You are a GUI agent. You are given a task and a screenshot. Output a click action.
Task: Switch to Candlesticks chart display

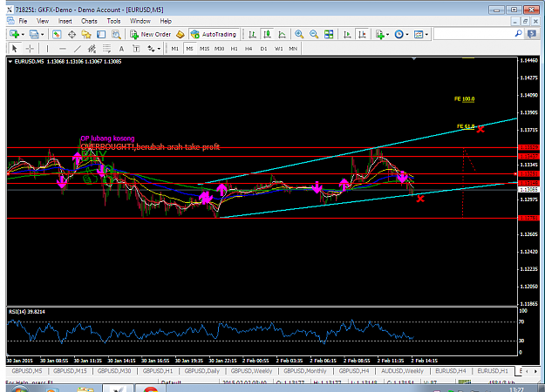pos(267,34)
